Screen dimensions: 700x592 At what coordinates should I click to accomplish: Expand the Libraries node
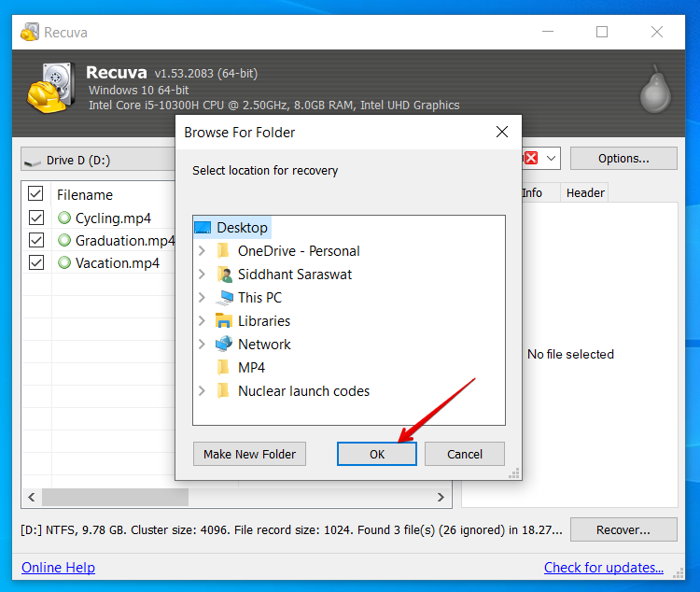(x=202, y=321)
